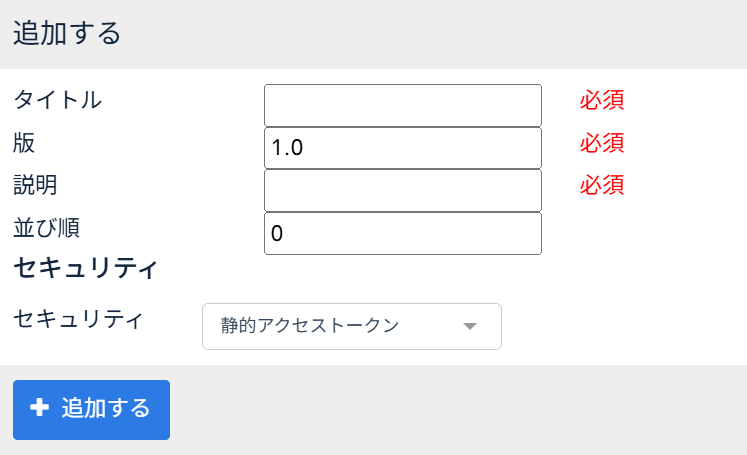This screenshot has width=747, height=455.
Task: Click the red 必須 marker beside 版
Action: click(602, 143)
